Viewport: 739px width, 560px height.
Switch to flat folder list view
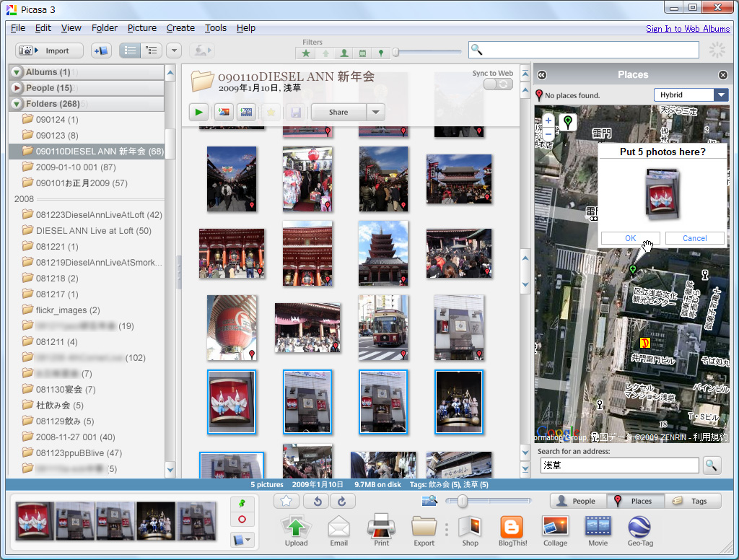[x=130, y=51]
